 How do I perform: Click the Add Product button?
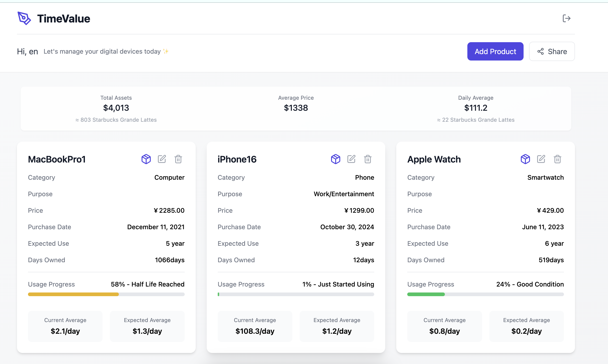coord(495,52)
